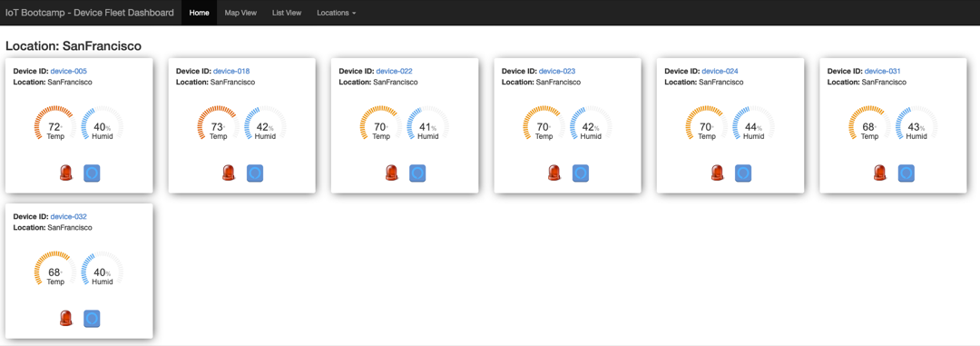The width and height of the screenshot is (980, 346).
Task: Click the 'Device ID:' label on device-031 card
Action: pyautogui.click(x=845, y=72)
